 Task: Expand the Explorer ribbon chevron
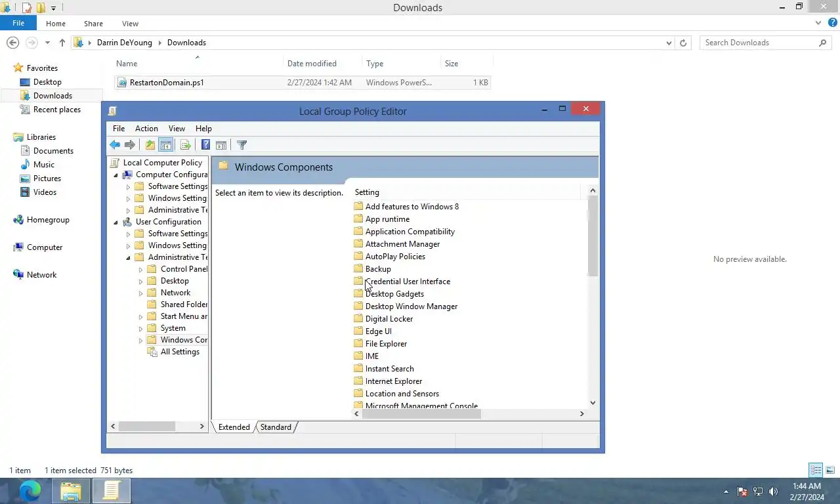818,23
